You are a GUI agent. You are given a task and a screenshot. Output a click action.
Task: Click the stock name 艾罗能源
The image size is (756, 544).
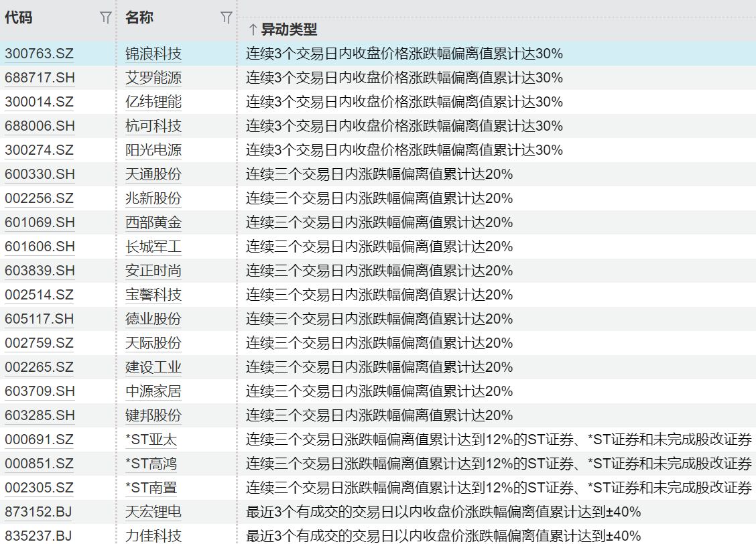click(x=153, y=78)
